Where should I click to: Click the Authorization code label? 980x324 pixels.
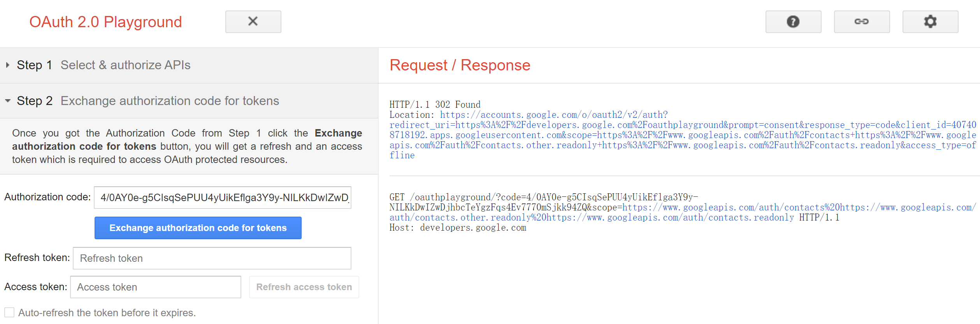pyautogui.click(x=47, y=197)
